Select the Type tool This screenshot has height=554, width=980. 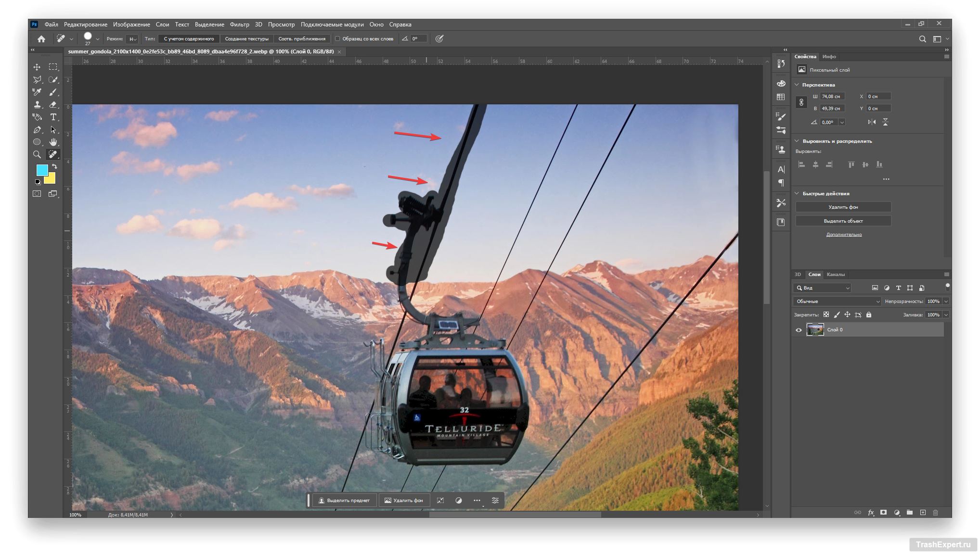[x=53, y=117]
